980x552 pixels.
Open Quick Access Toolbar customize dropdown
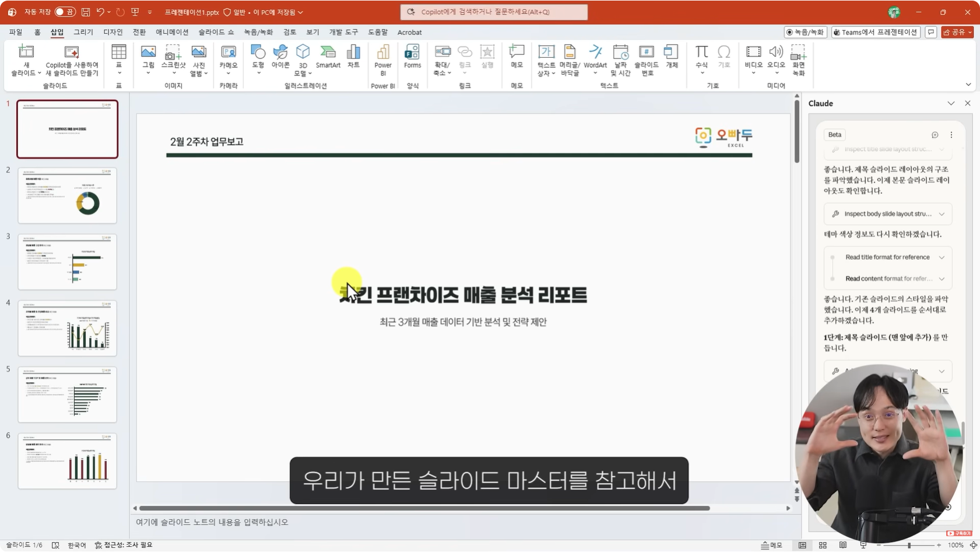point(150,12)
